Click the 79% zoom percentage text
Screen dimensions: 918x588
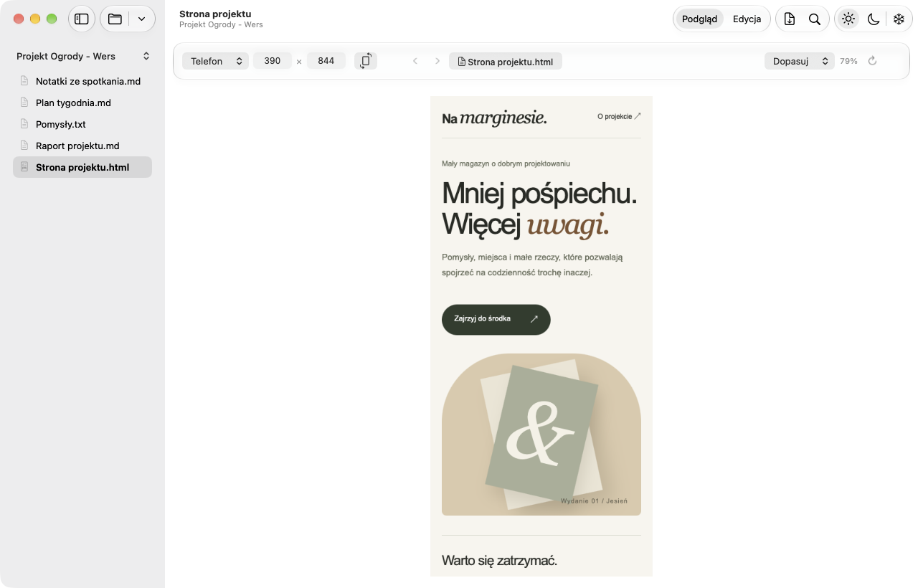tap(848, 61)
